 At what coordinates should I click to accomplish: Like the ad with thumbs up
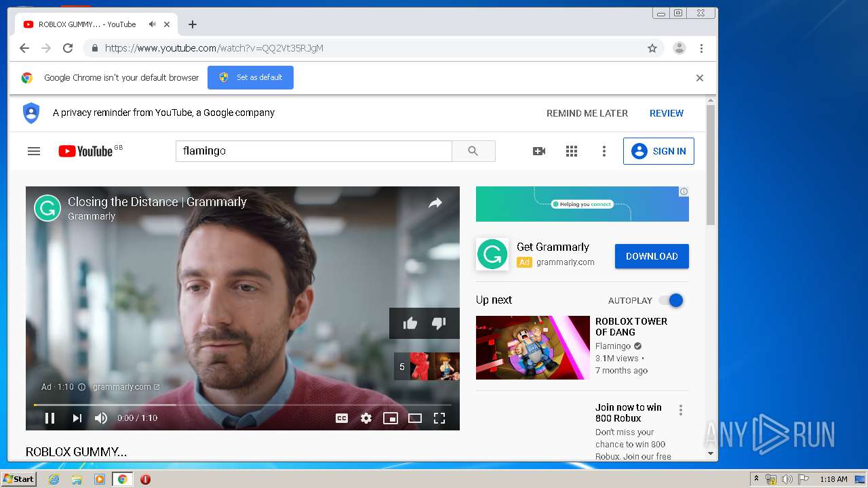[x=410, y=323]
